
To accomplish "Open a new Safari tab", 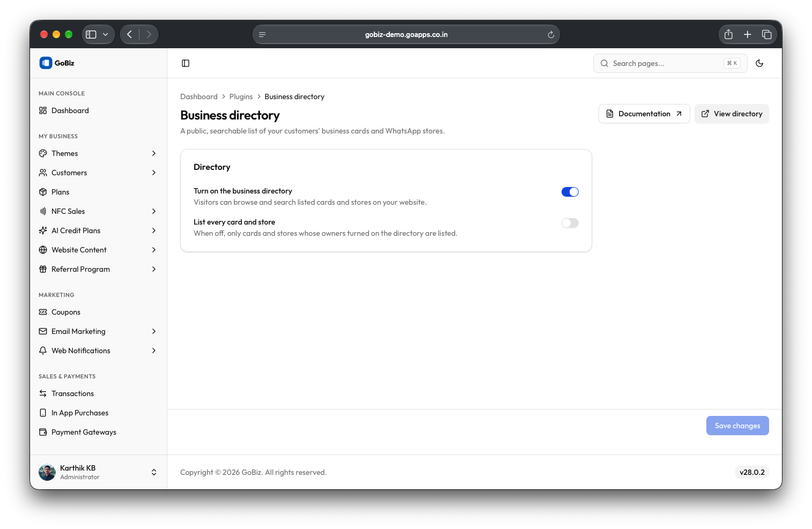I will (x=747, y=34).
